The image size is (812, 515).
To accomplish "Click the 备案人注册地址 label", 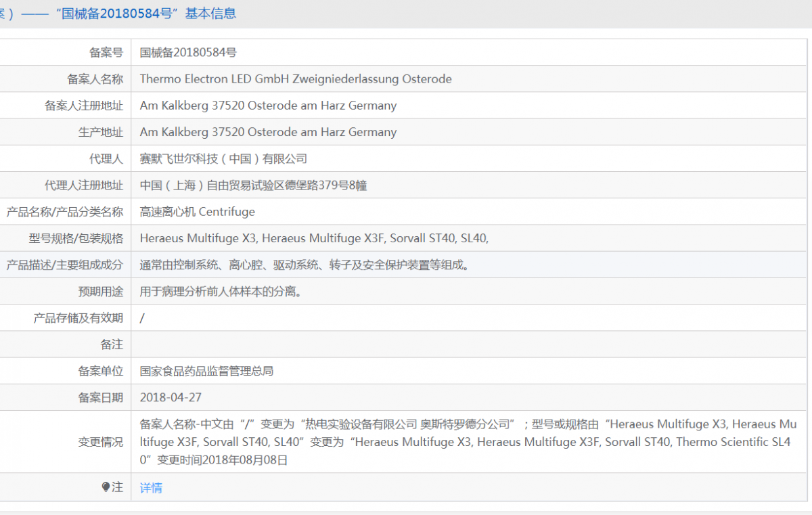I will (x=84, y=105).
